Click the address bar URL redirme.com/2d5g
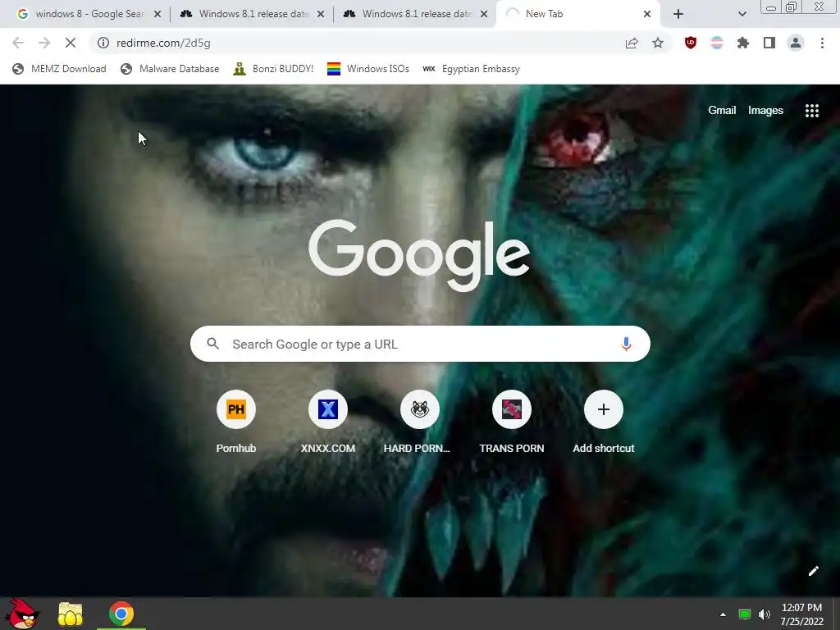Screen dimensions: 840x630 click(x=163, y=43)
